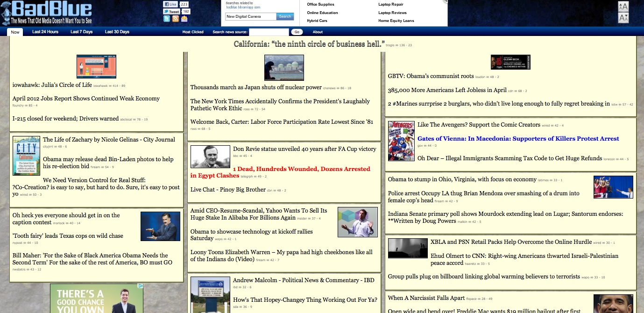Open Thousands march as Japan headline
Image resolution: width=644 pixels, height=313 pixels.
point(256,87)
